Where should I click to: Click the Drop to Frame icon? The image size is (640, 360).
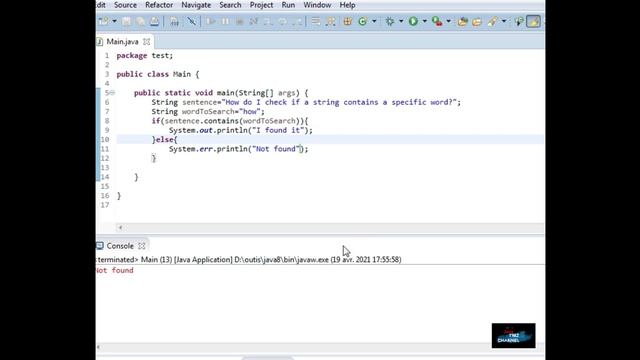[316, 21]
